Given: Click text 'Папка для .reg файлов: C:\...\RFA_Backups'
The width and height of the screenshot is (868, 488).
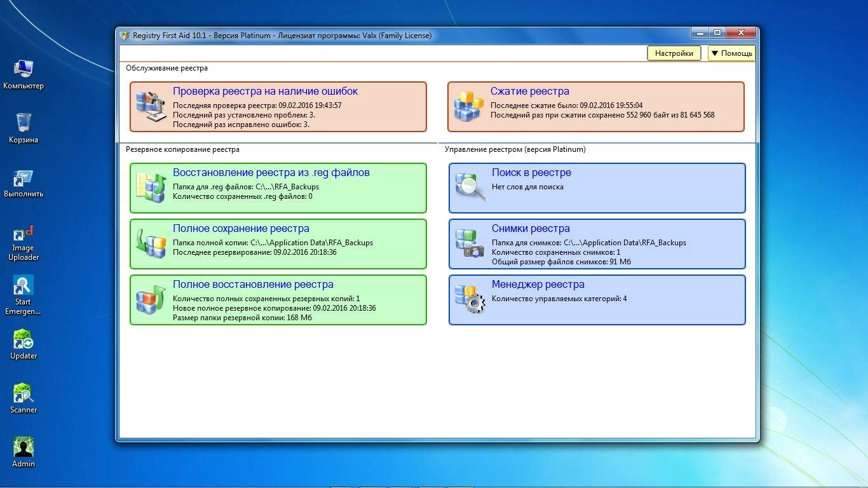Looking at the screenshot, I should [246, 187].
